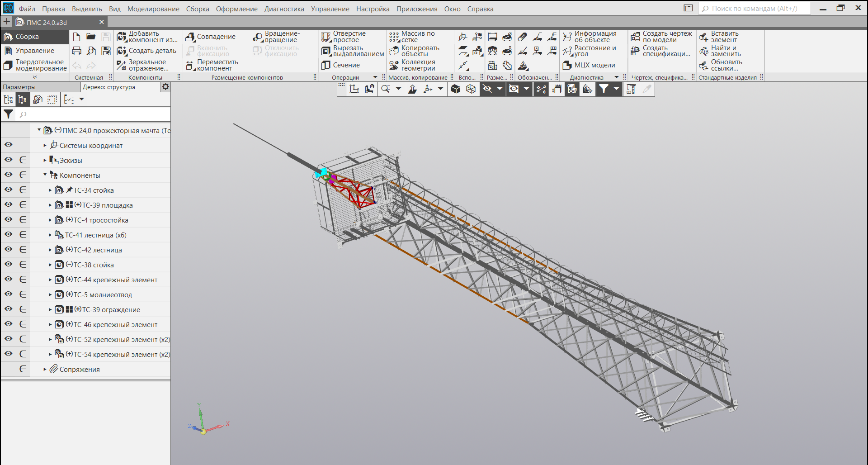Click the tree filter funnel icon
Image resolution: width=868 pixels, height=465 pixels.
tap(8, 114)
